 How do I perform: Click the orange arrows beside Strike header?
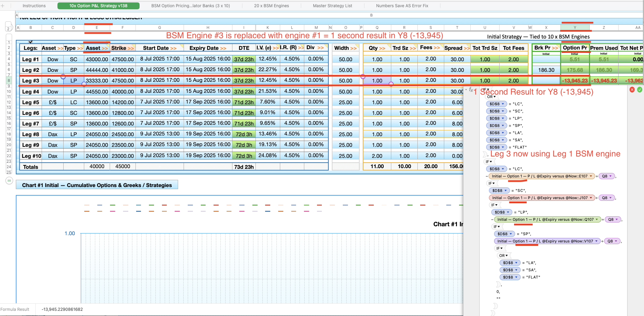coord(131,48)
